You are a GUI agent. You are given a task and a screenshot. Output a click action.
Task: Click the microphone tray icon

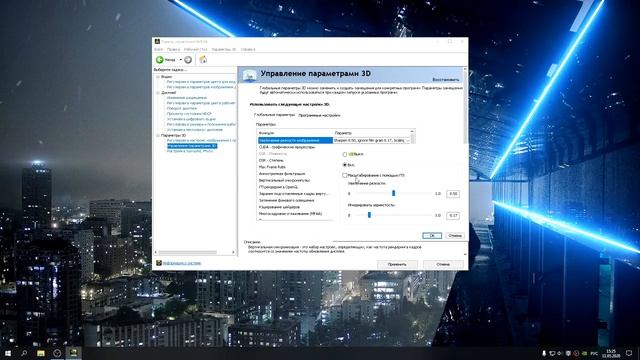[x=544, y=353]
